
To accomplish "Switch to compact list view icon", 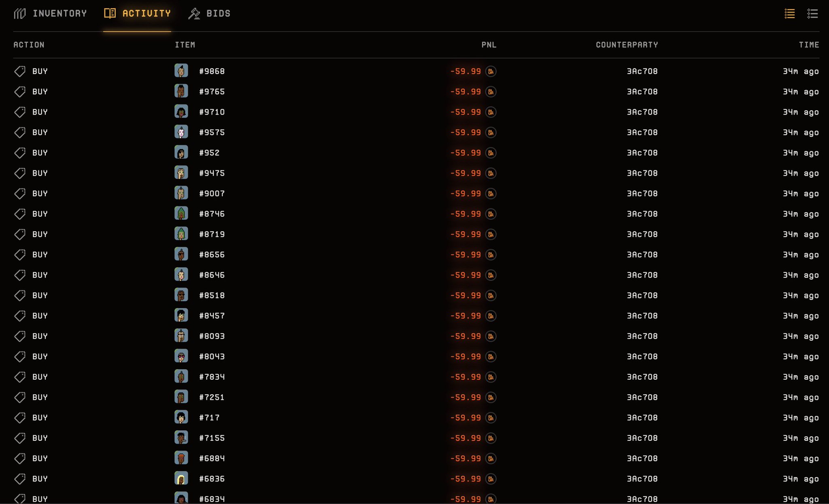I will click(x=789, y=13).
